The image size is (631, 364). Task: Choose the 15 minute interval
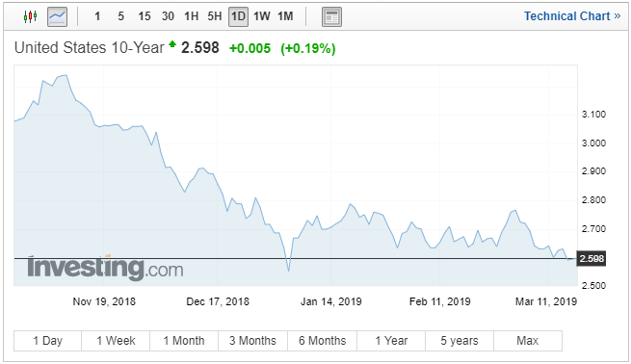pyautogui.click(x=145, y=16)
